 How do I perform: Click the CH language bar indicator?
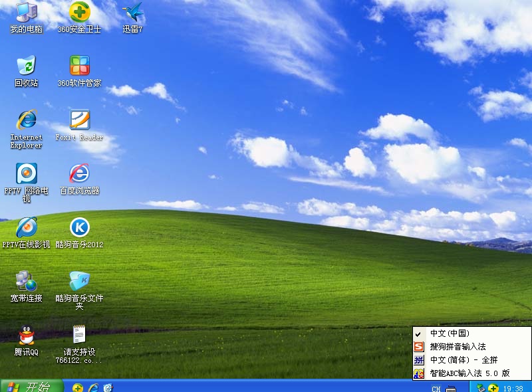[436, 389]
